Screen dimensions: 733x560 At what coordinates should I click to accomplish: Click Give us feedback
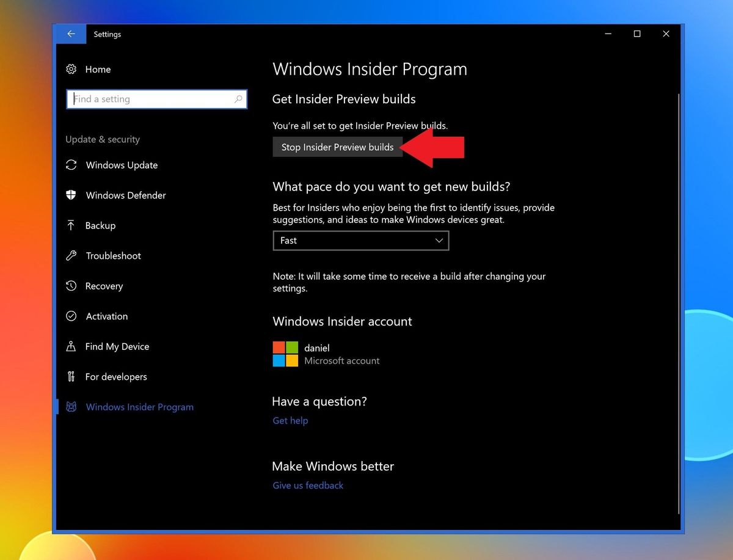tap(307, 485)
